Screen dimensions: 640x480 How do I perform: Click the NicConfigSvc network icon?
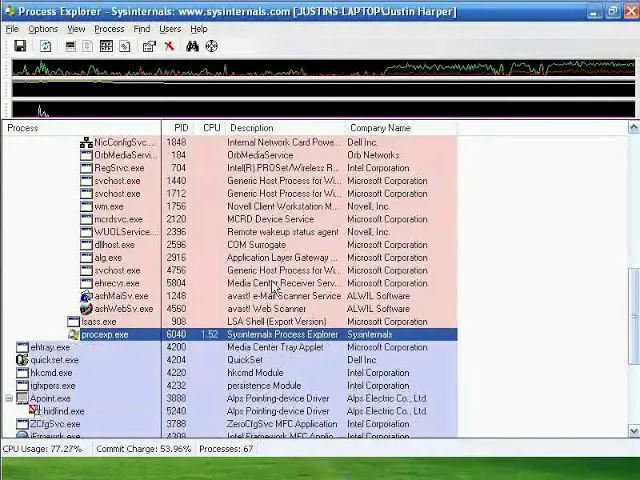pyautogui.click(x=86, y=142)
